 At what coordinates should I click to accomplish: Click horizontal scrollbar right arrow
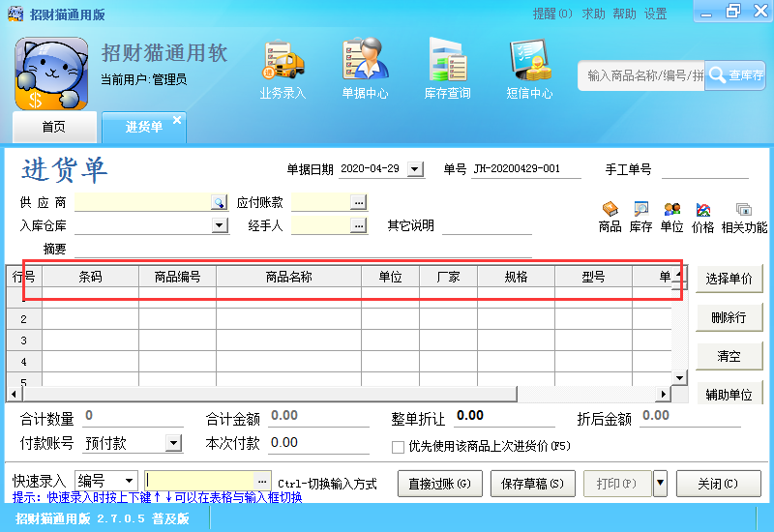[664, 395]
